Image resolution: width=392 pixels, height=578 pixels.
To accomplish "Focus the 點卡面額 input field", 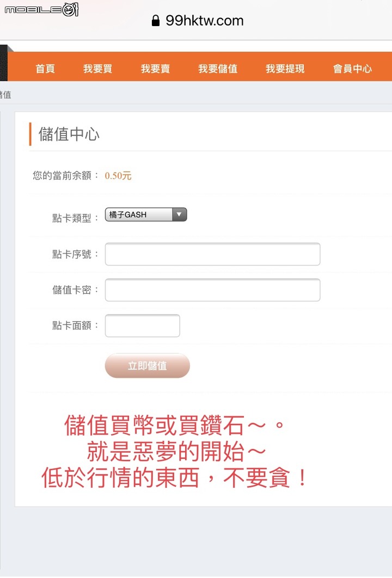I will click(x=142, y=325).
